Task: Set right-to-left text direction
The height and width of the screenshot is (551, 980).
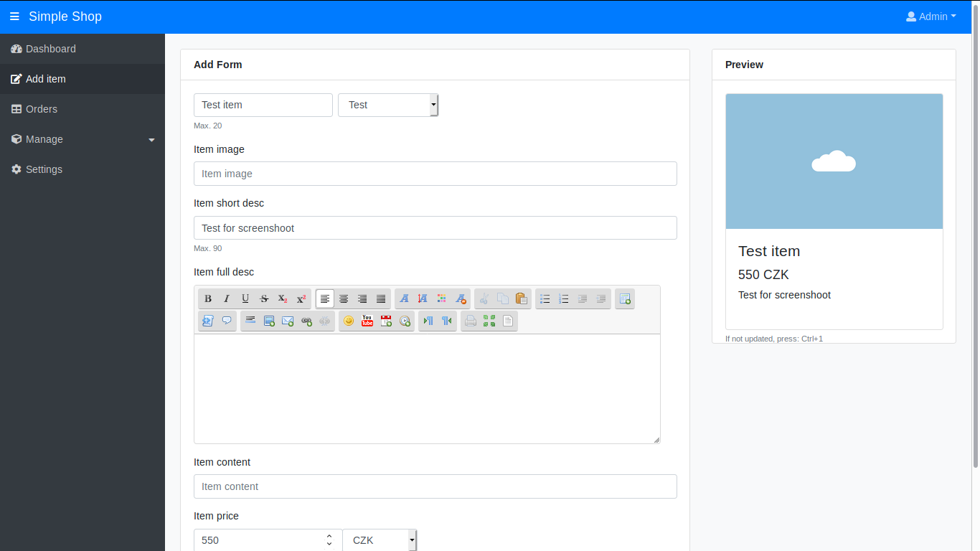Action: coord(447,321)
